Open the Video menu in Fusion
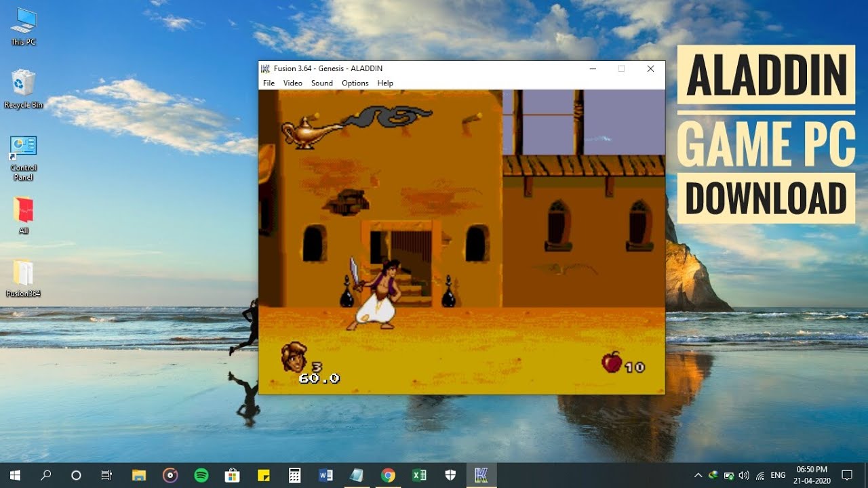The height and width of the screenshot is (488, 868). point(293,83)
